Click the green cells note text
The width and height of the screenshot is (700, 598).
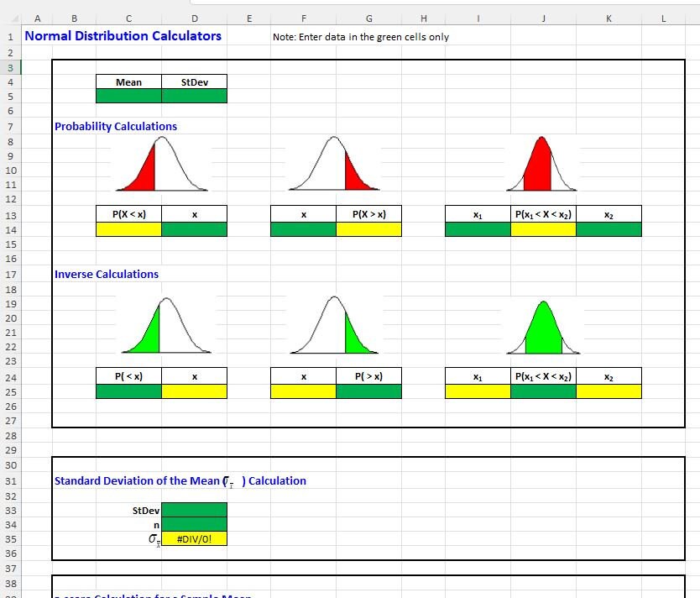click(361, 37)
